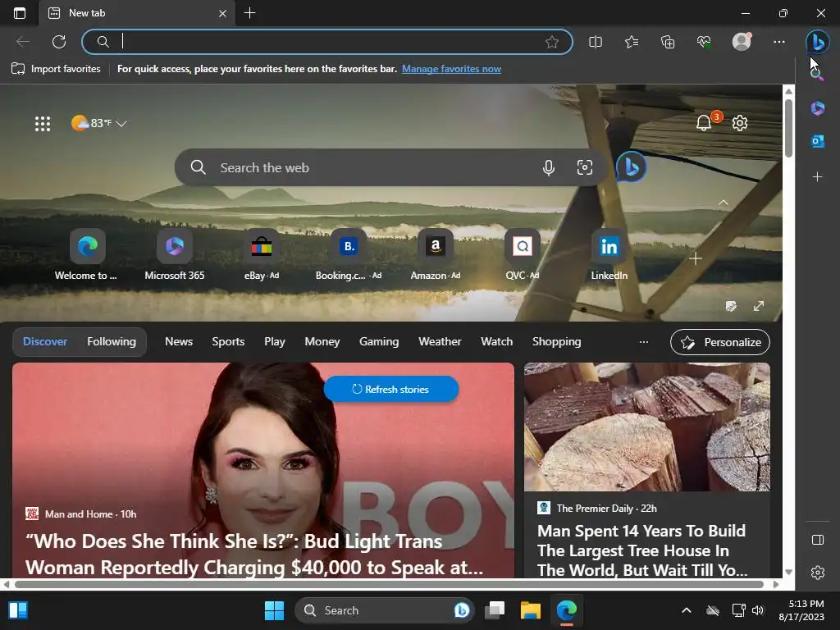
Task: Open Booking.com quick link
Action: 348,255
